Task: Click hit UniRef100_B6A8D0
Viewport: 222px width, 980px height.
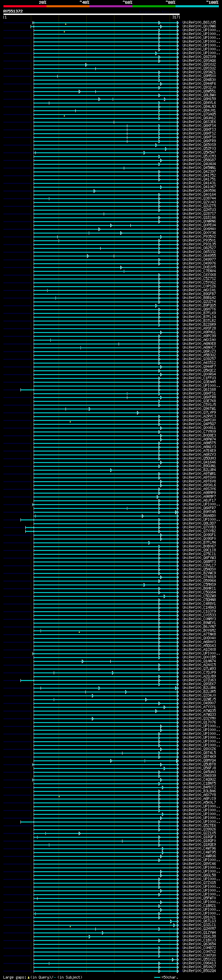Action: pos(199,516)
